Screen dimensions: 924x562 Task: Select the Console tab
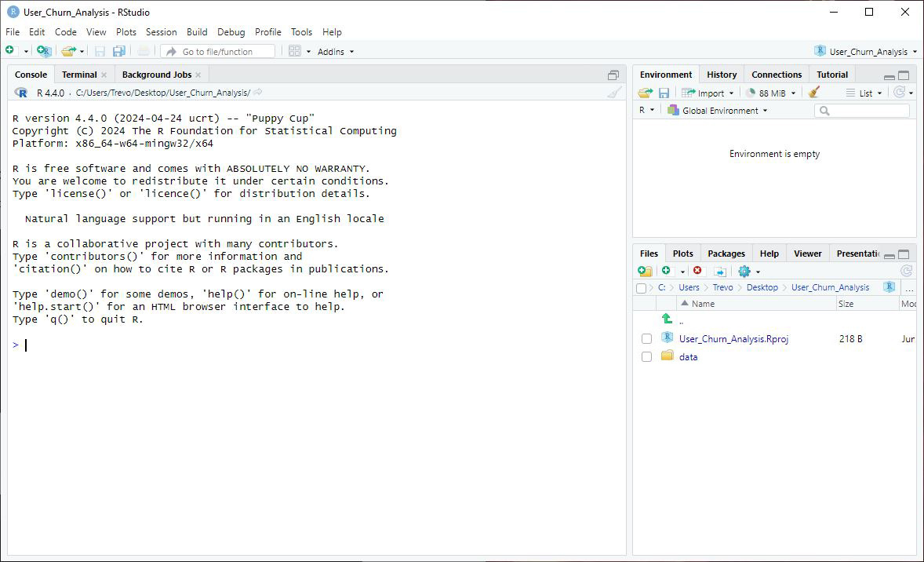coord(31,75)
